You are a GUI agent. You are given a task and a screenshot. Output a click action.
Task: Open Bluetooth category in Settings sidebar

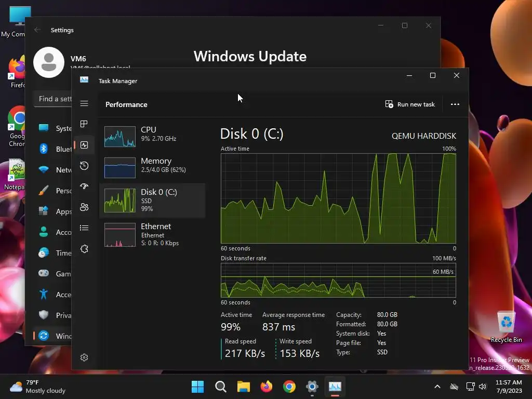click(x=54, y=149)
